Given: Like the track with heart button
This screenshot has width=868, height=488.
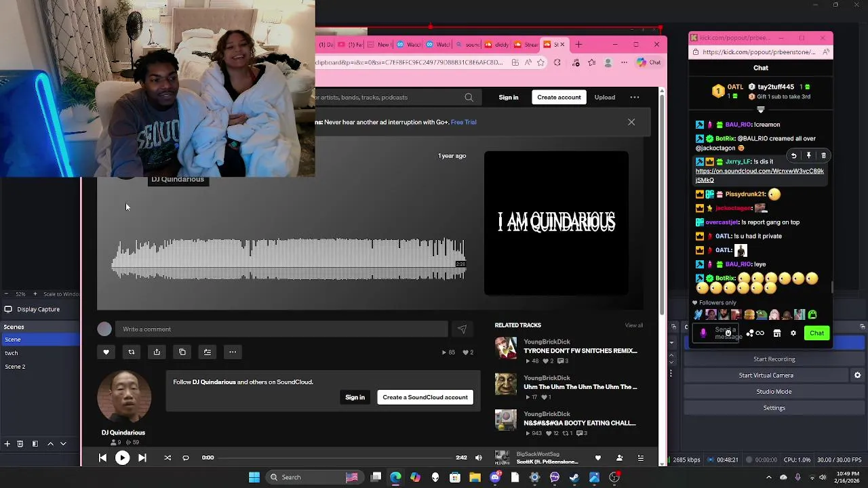Looking at the screenshot, I should pyautogui.click(x=106, y=352).
